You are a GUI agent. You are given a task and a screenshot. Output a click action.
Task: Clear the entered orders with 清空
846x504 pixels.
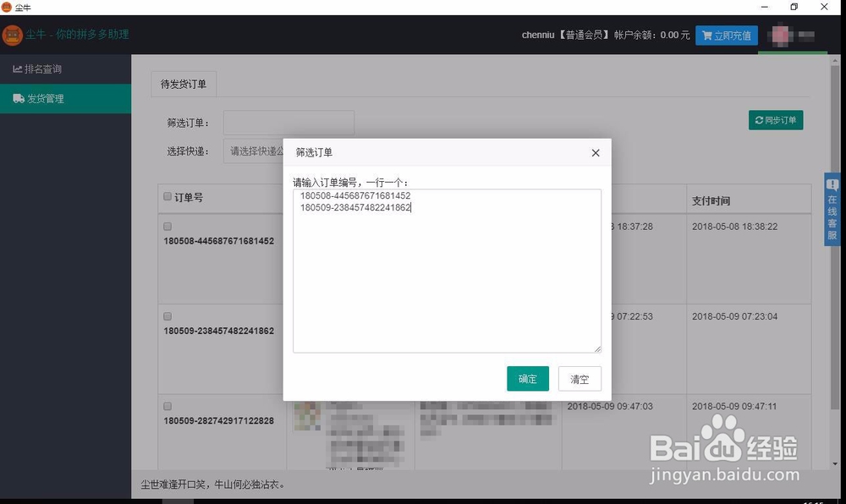[580, 379]
